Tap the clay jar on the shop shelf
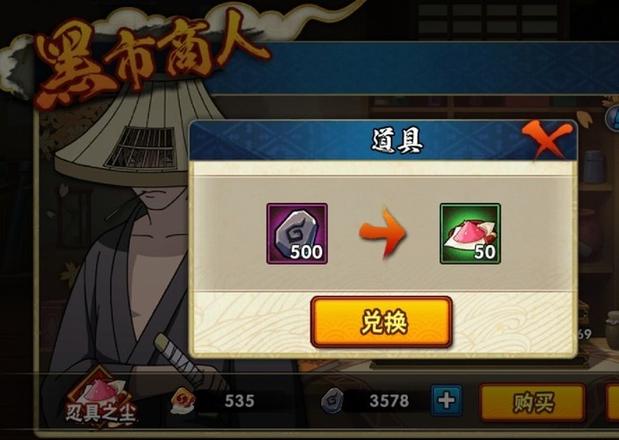Screen dimensions: 619x440 [x=611, y=330]
